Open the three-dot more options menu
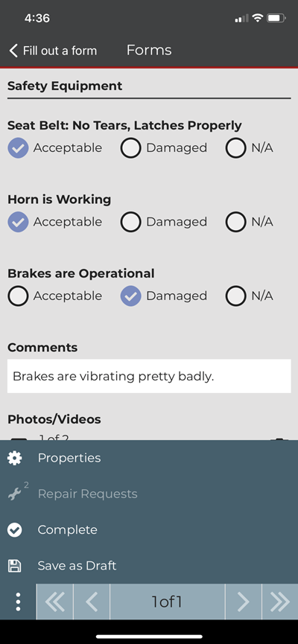The height and width of the screenshot is (644, 298). tap(18, 602)
